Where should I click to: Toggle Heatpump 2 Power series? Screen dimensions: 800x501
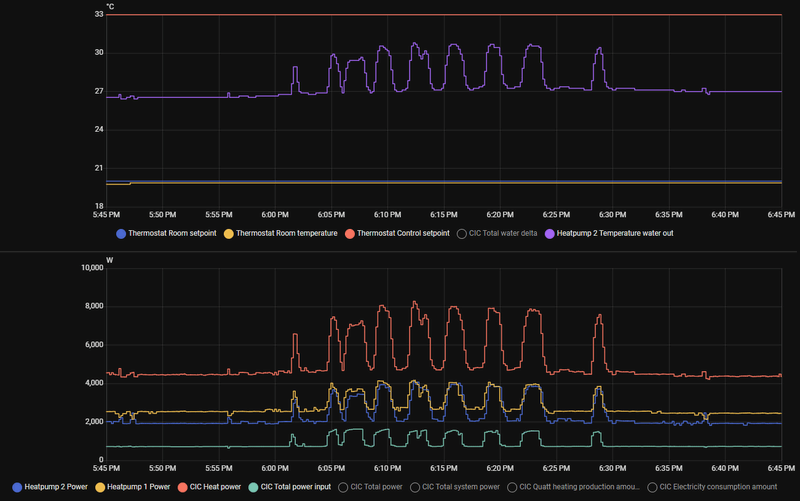click(x=50, y=487)
